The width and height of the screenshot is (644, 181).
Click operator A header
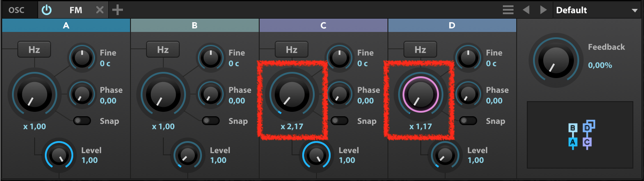pos(66,26)
